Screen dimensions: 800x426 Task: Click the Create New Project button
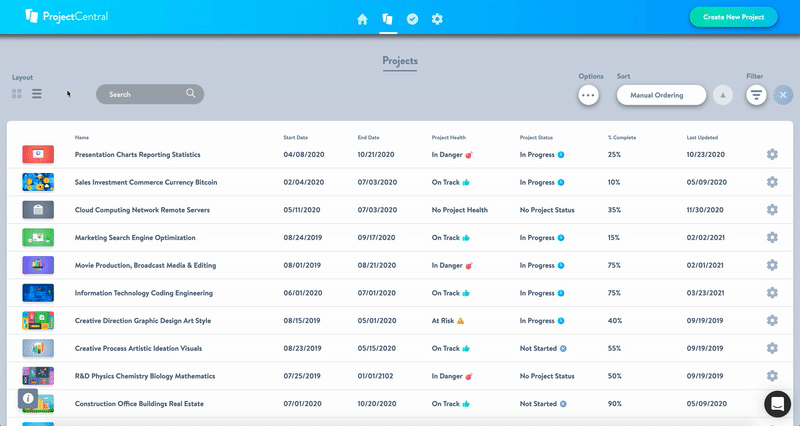[734, 17]
